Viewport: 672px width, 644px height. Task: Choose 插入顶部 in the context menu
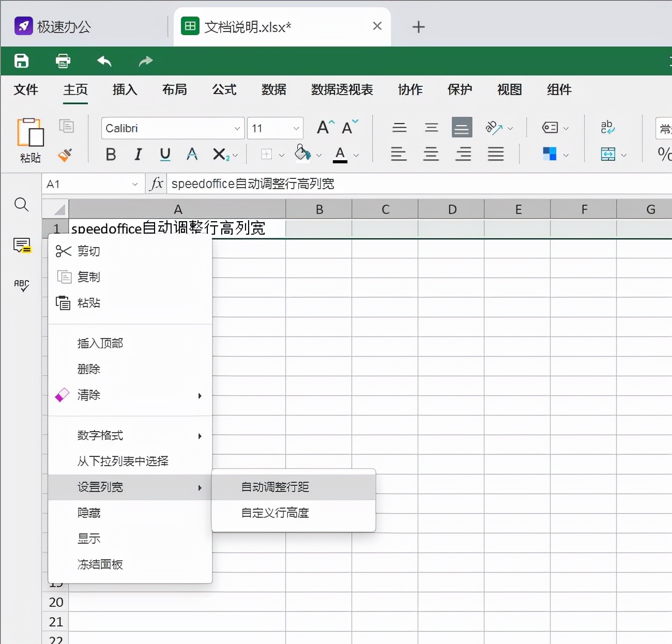click(130, 343)
